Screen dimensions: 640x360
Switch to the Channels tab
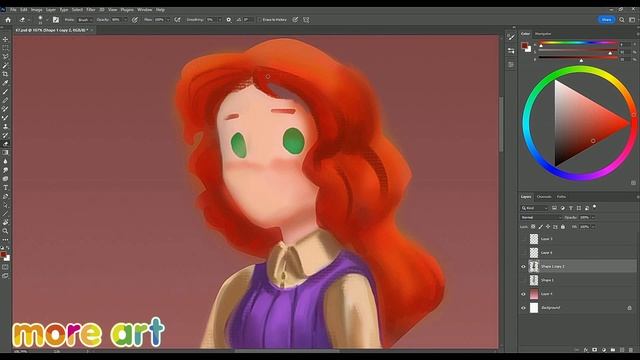(544, 197)
